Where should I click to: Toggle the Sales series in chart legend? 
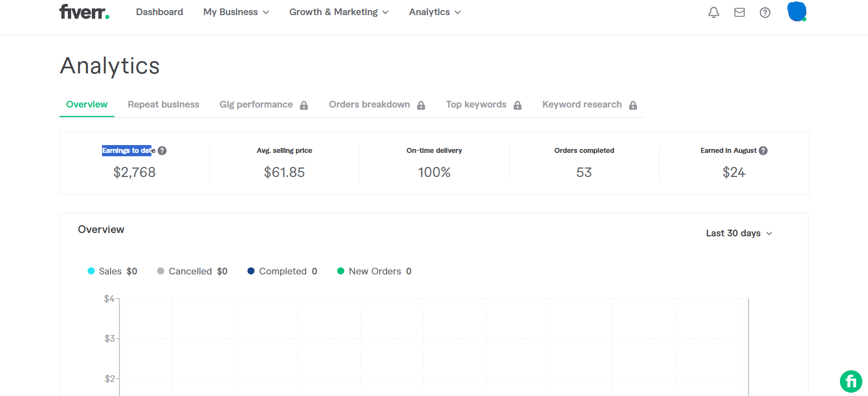[111, 271]
